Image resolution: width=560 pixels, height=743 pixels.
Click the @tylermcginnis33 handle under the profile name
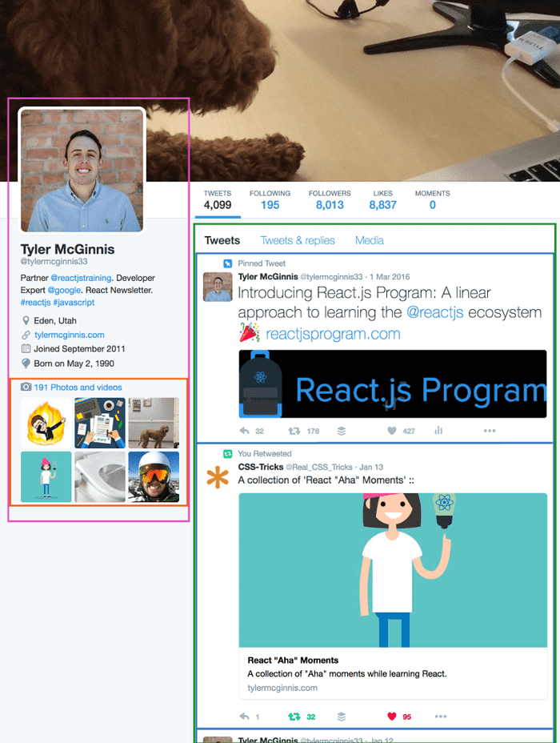tap(54, 262)
